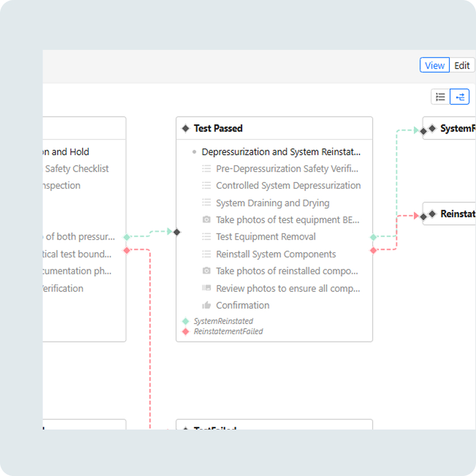Click input connector diamond of Reinstat... node
This screenshot has height=476, width=476.
click(x=423, y=216)
